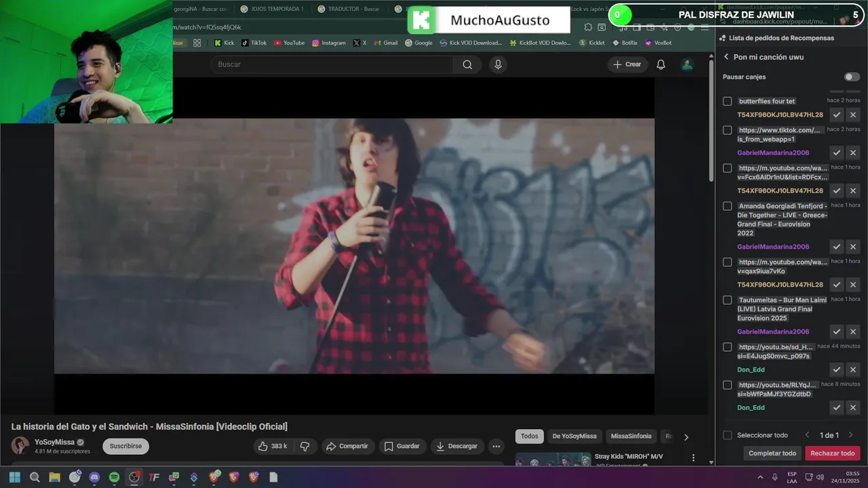Toggle the Pausar canjes switch
Screen dimensions: 868x488
[852, 77]
